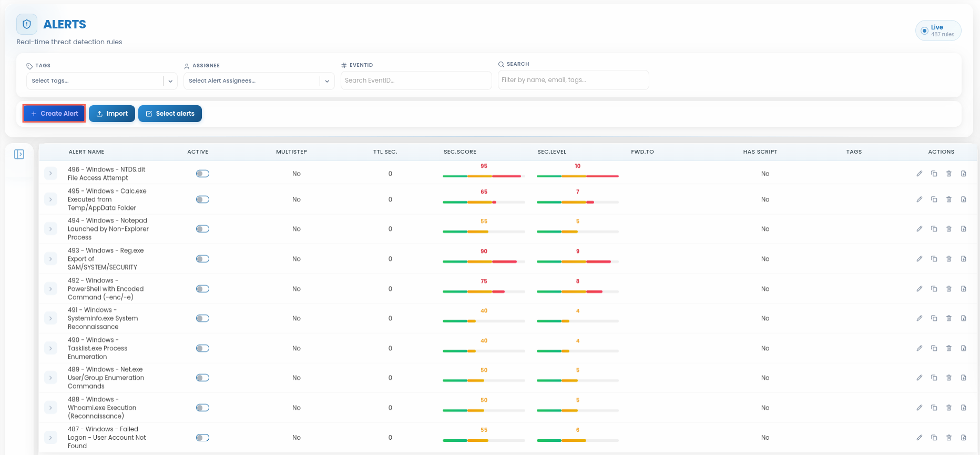The height and width of the screenshot is (455, 980).
Task: Delete alert 494 Notepad Launched by Non-Explorer
Action: (949, 229)
